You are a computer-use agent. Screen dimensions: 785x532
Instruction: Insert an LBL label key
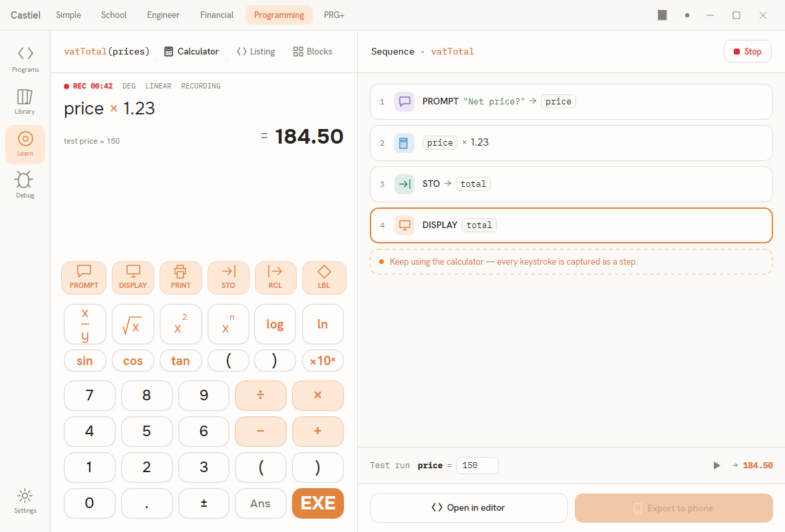click(x=324, y=278)
